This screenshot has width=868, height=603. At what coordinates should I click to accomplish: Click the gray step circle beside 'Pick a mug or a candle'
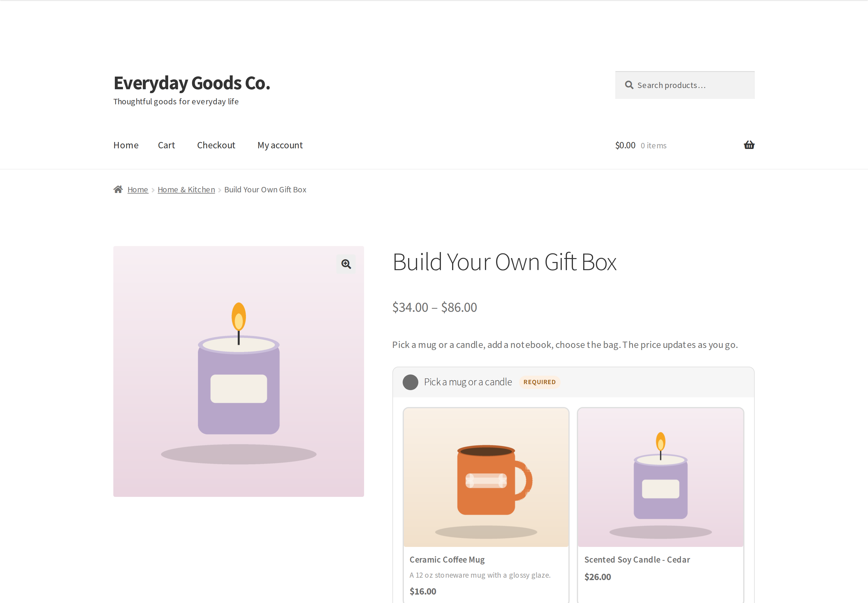click(x=410, y=382)
